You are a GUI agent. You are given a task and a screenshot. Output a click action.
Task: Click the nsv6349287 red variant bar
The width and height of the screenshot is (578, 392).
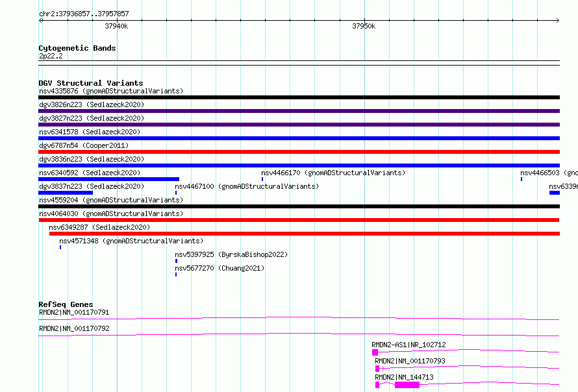305,234
